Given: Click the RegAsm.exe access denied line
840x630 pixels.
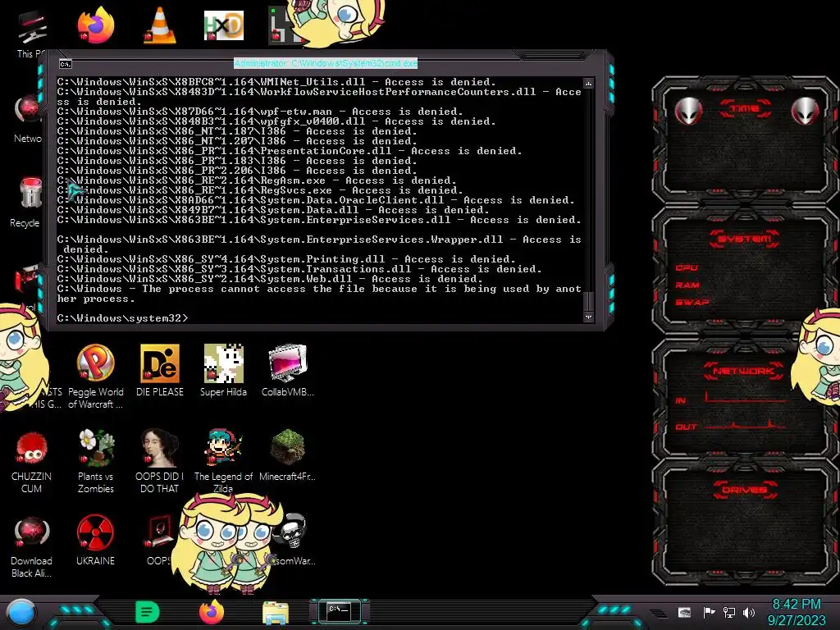Looking at the screenshot, I should 257,180.
